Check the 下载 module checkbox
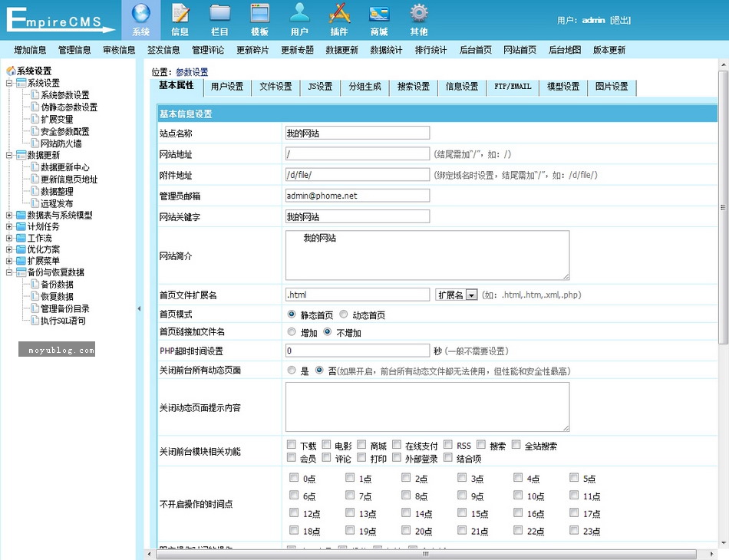 [x=292, y=444]
